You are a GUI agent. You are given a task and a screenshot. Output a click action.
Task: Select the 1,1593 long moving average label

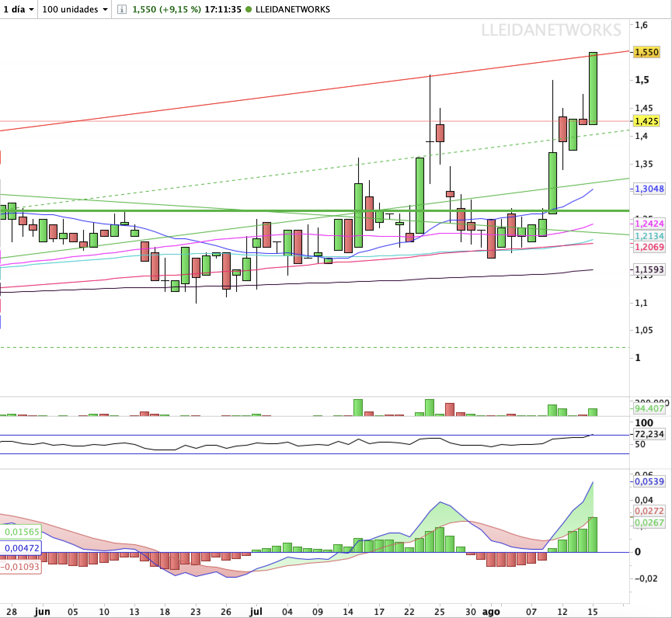tap(649, 269)
